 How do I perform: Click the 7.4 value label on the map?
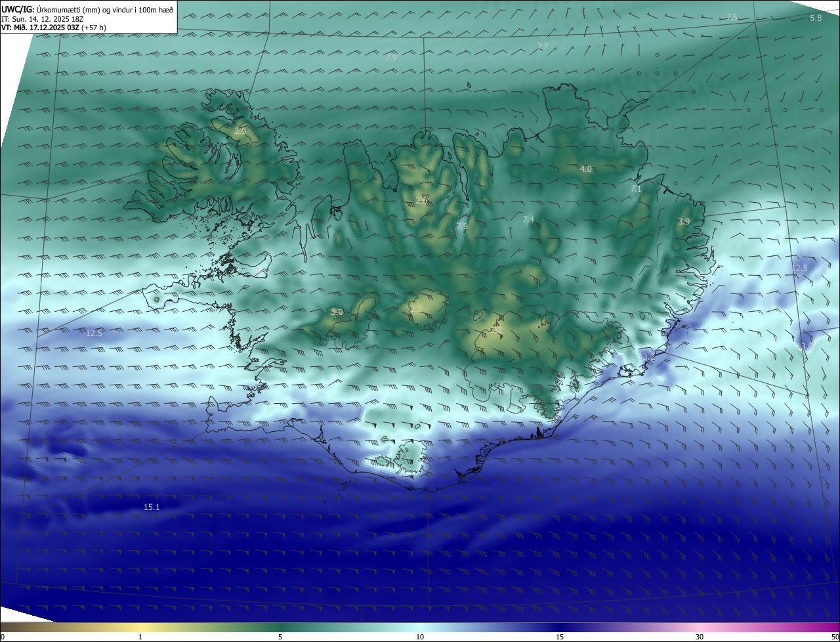528,219
